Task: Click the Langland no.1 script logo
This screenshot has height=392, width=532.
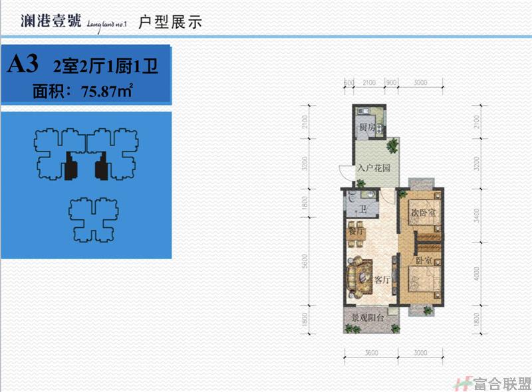Action: [x=106, y=25]
